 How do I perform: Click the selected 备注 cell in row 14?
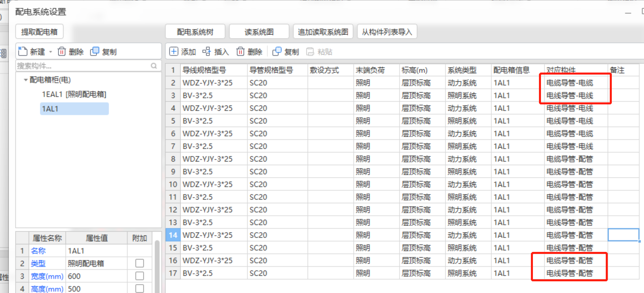(623, 235)
